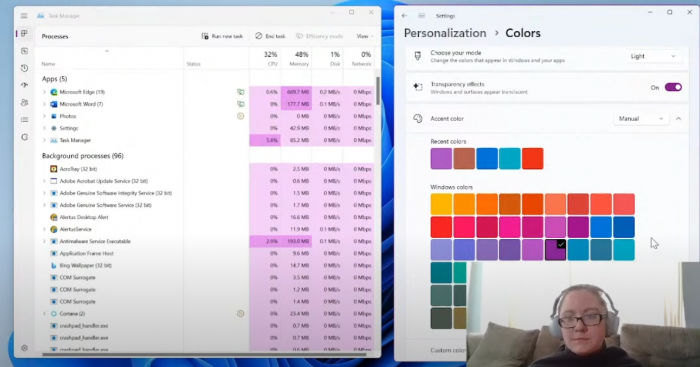This screenshot has width=700, height=367.
Task: Click the Microsoft Word process icon
Action: 54,104
